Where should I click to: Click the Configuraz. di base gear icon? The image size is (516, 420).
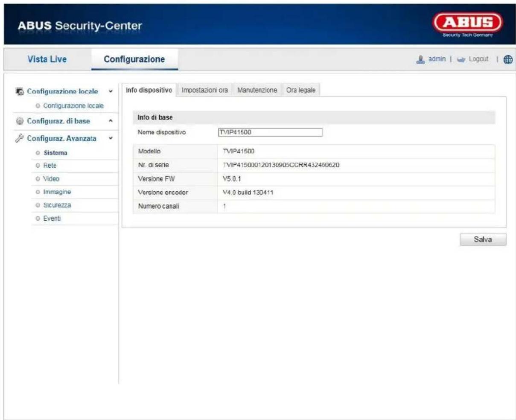pyautogui.click(x=19, y=121)
